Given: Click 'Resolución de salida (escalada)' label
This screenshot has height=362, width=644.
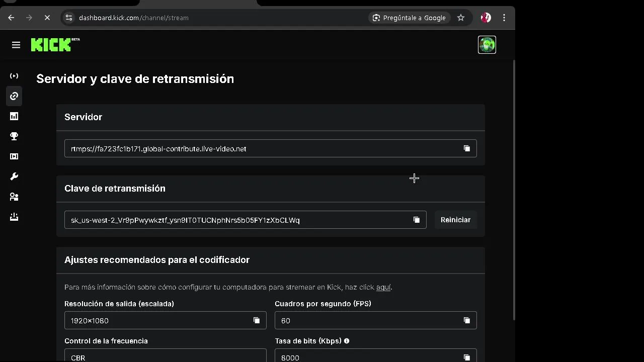Looking at the screenshot, I should [x=119, y=304].
